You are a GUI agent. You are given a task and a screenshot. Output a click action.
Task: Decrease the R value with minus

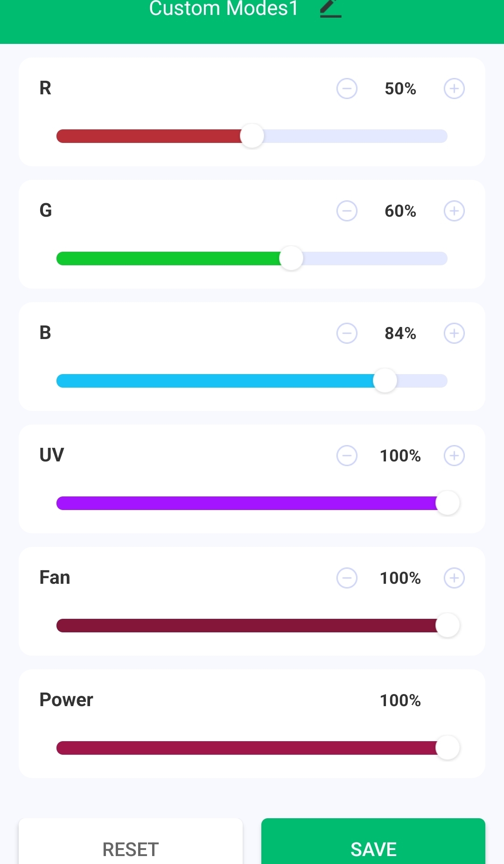coord(347,89)
